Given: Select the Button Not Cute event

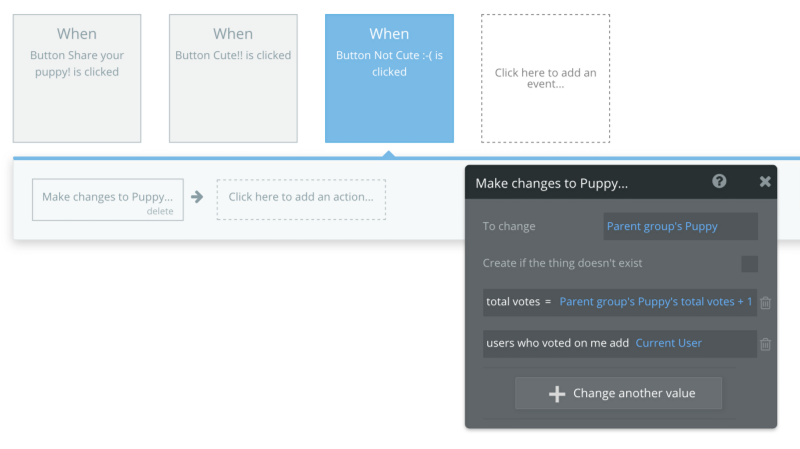Looking at the screenshot, I should point(389,78).
